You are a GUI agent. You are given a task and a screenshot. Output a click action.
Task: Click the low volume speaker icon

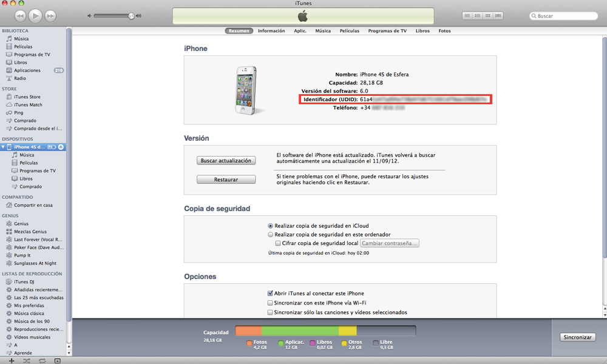point(89,16)
